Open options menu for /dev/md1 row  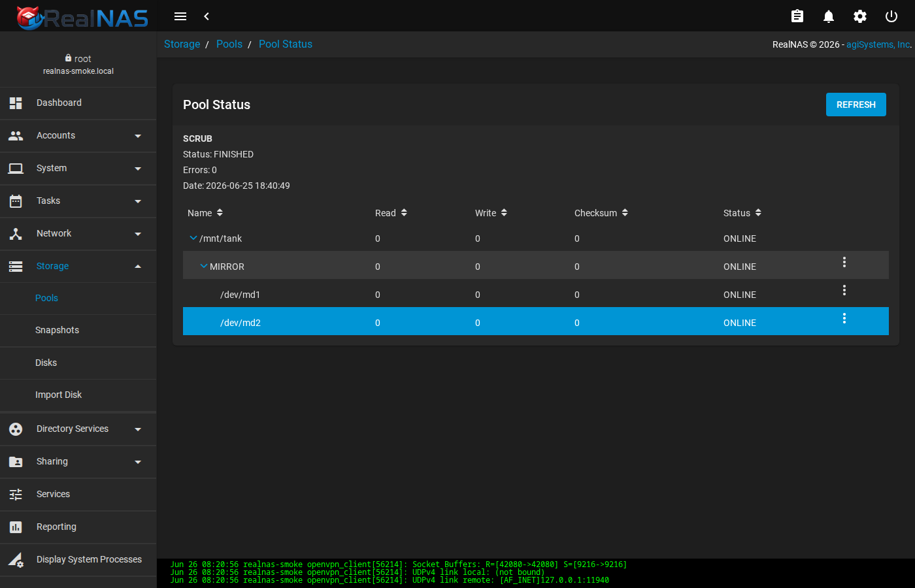pos(844,290)
